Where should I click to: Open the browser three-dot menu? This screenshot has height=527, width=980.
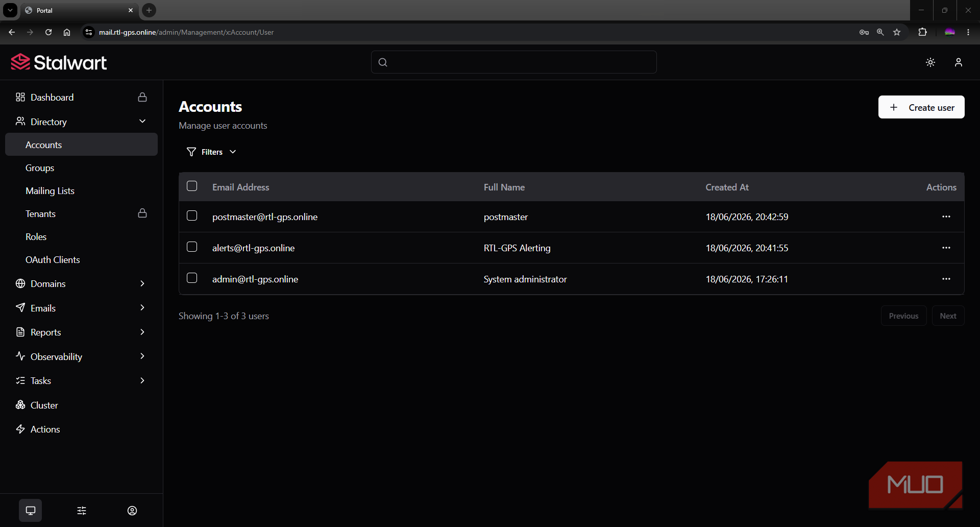click(x=968, y=32)
